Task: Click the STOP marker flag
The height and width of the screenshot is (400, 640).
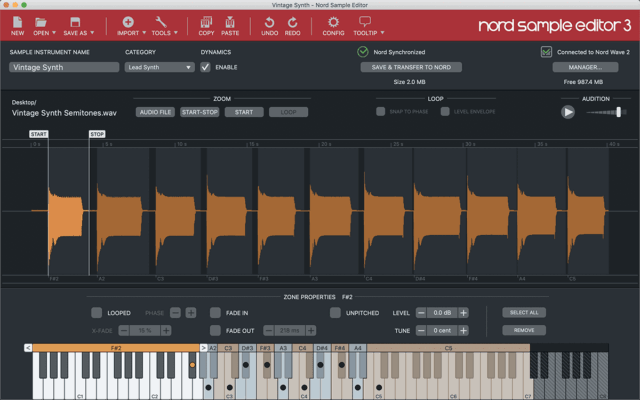Action: pyautogui.click(x=97, y=134)
